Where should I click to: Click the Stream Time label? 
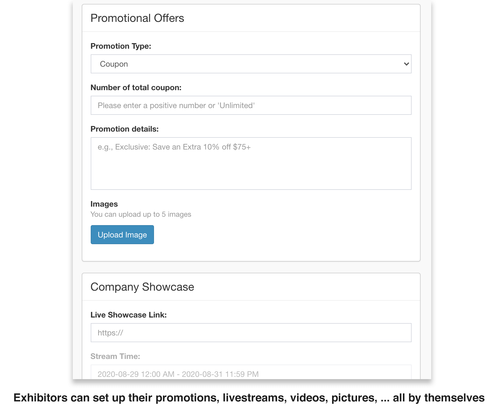(115, 356)
